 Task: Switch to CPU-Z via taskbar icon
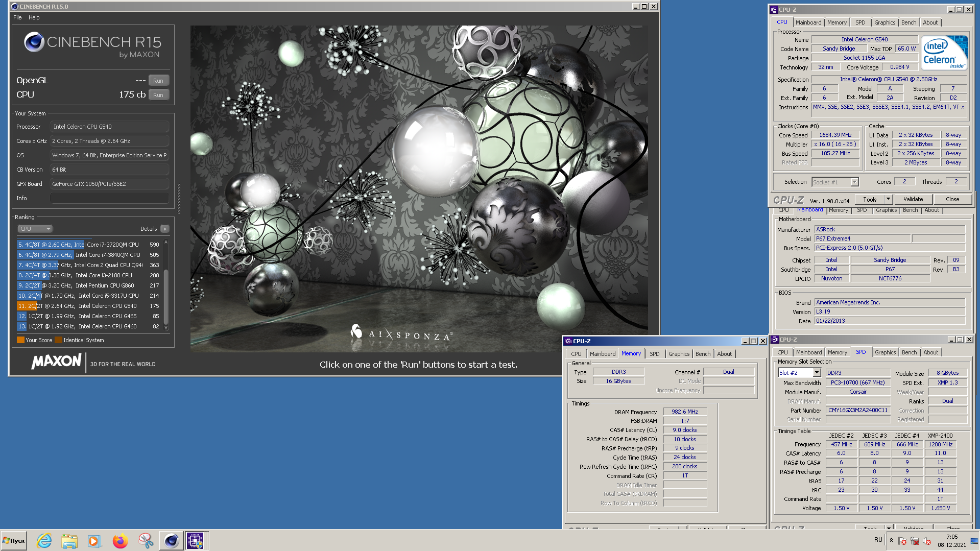point(196,540)
